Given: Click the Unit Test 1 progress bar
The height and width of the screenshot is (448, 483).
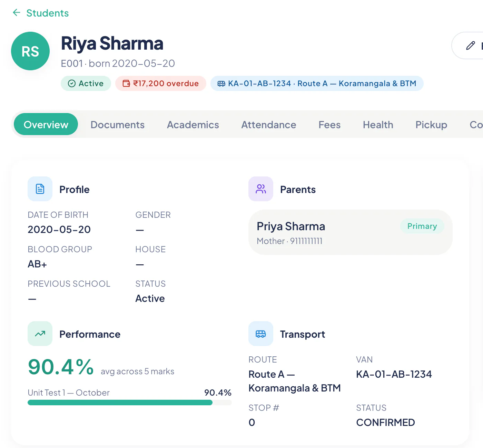Looking at the screenshot, I should click(130, 403).
